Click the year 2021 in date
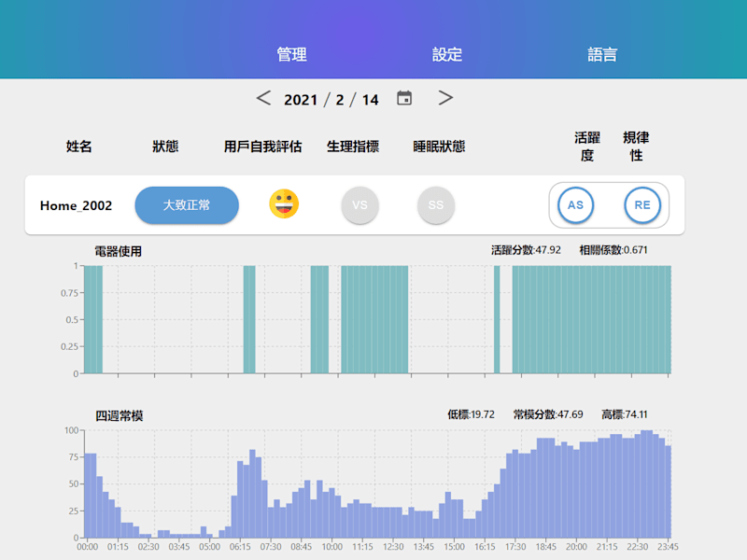 pyautogui.click(x=301, y=100)
